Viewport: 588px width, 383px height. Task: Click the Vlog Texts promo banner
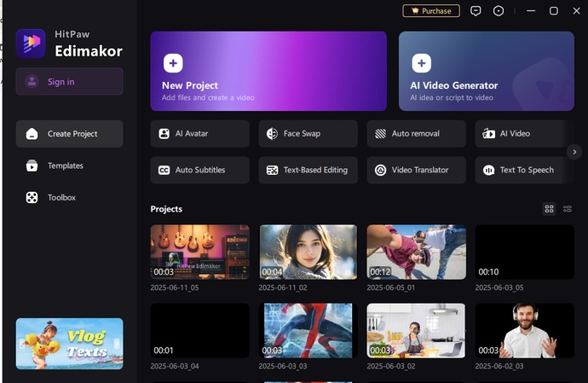(69, 344)
